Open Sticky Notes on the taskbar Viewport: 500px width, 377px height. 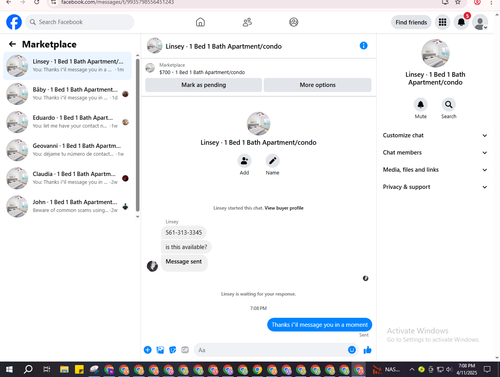click(x=79, y=369)
